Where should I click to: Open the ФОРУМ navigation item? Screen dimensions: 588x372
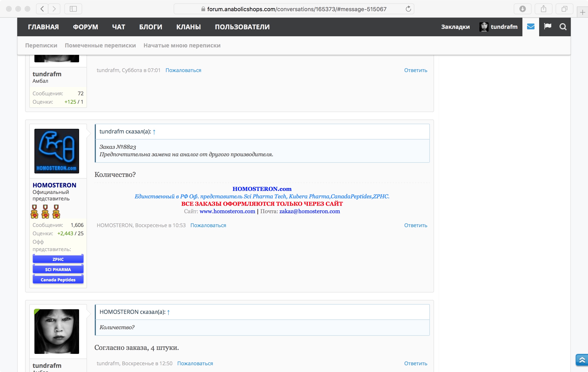[x=85, y=27]
